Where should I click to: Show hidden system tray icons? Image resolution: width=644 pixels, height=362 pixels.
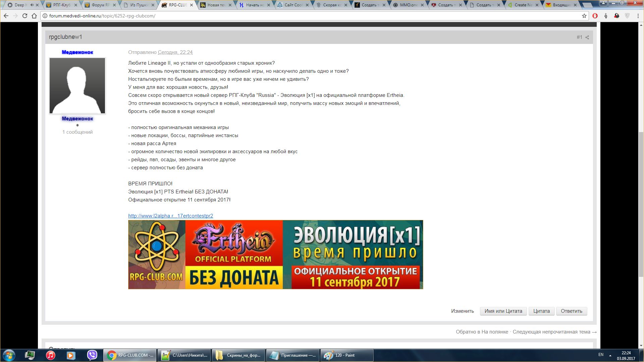[x=610, y=355]
